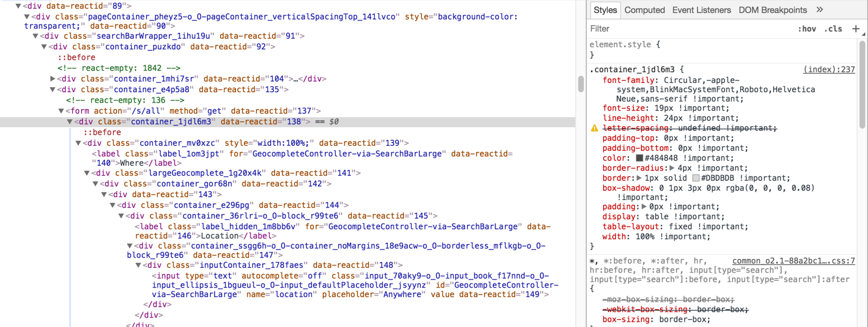Collapse the div data-reactid="143" node
This screenshot has height=327, width=868.
(104, 194)
